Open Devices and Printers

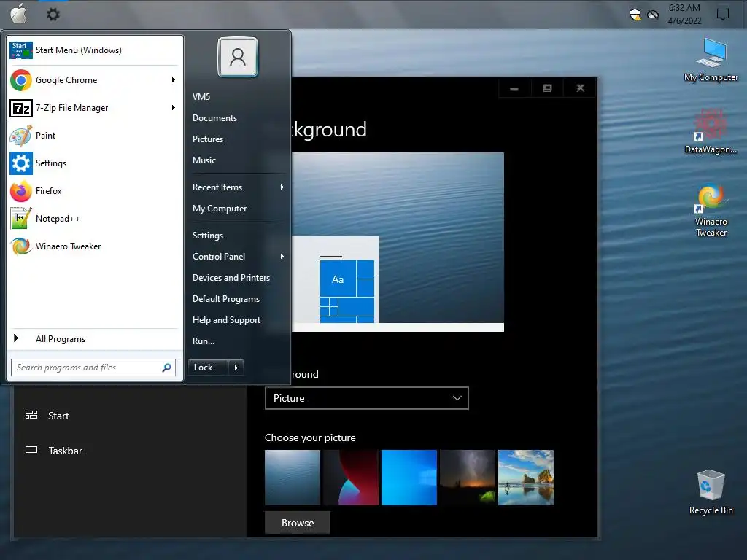[x=231, y=278]
